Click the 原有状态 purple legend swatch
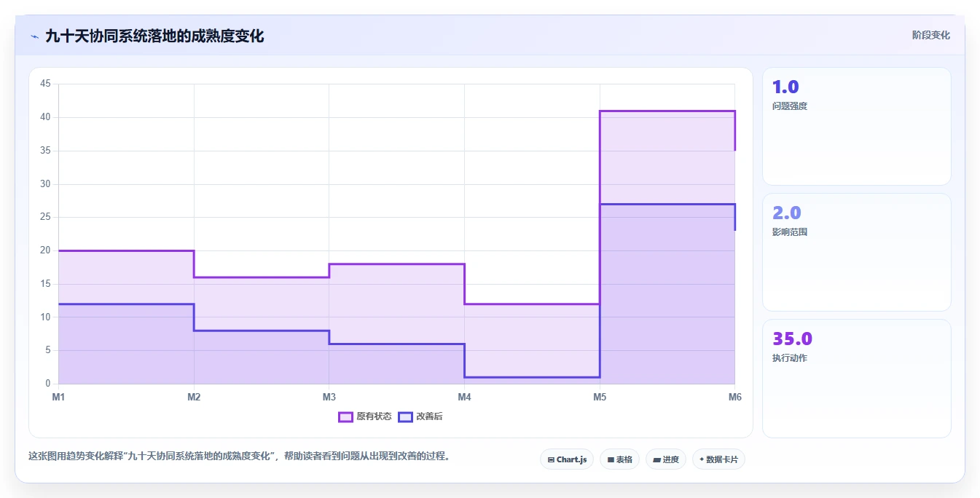 click(x=345, y=416)
